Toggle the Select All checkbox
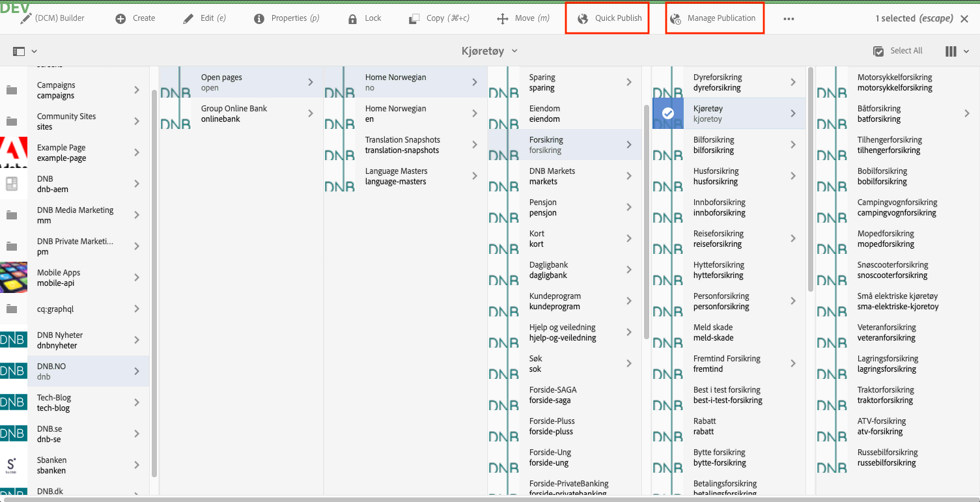980x502 pixels. tap(878, 51)
